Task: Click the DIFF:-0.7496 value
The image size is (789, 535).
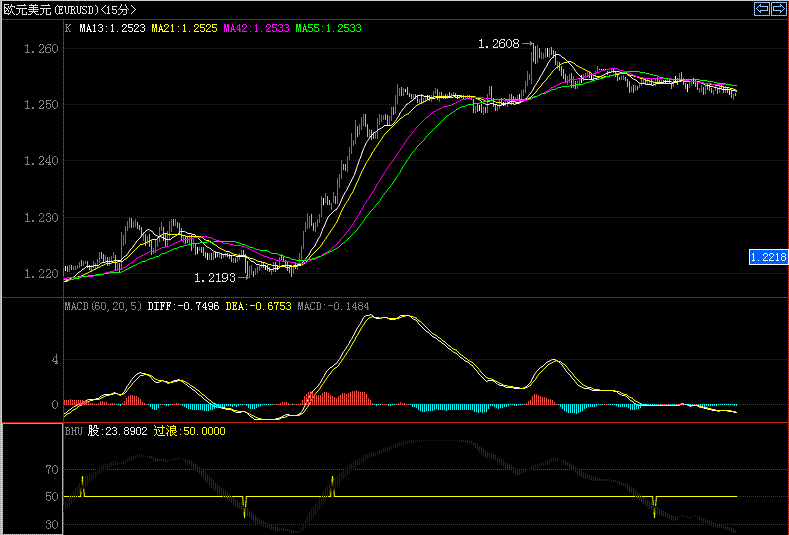Action: 183,306
